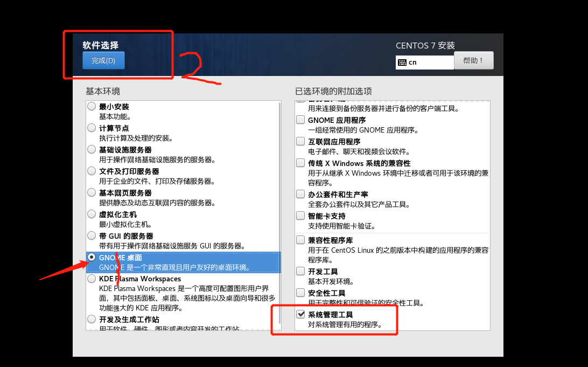This screenshot has width=588, height=367.
Task: Click the 已选环境的附加选项 heading
Action: tap(333, 91)
